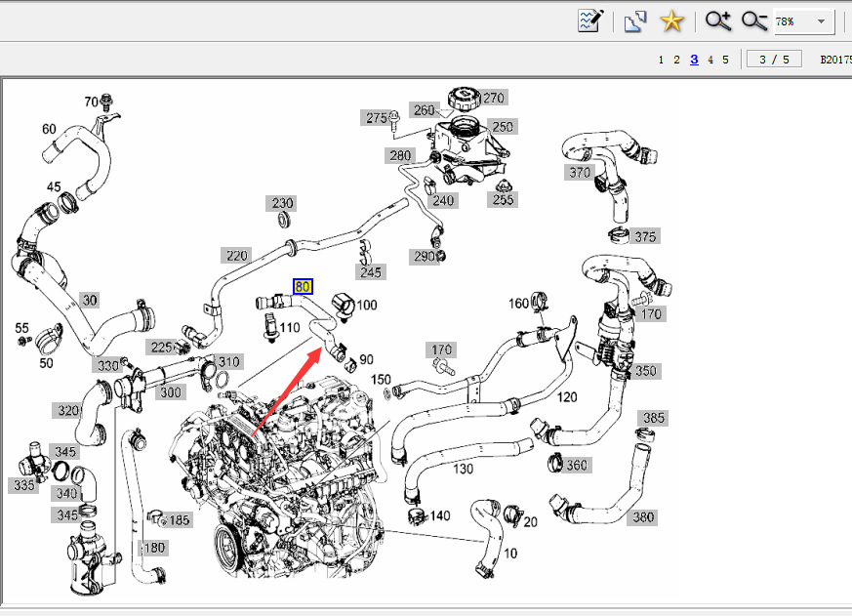Click part number 220 hose label
The width and height of the screenshot is (852, 616).
point(236,256)
